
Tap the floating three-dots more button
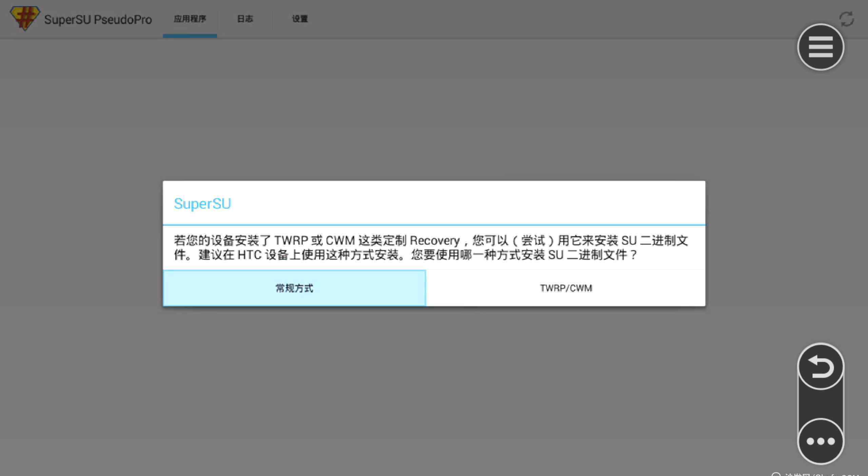tap(821, 441)
